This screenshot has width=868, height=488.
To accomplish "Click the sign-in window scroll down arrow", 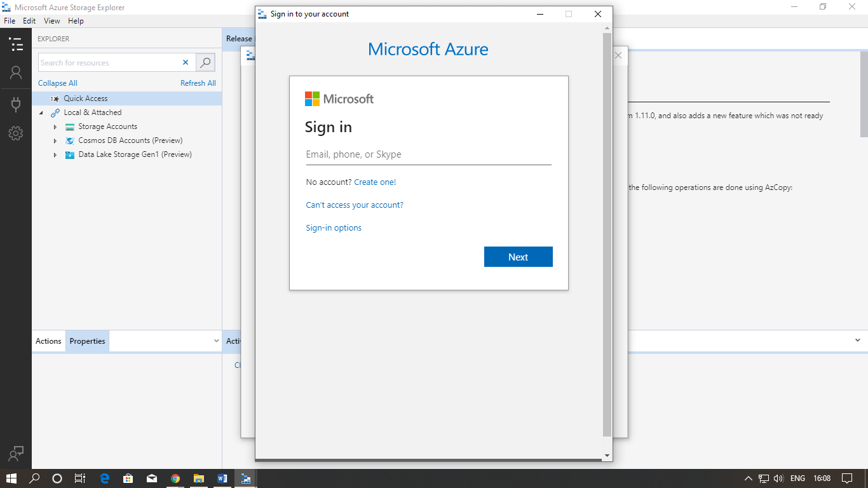I will tap(607, 456).
